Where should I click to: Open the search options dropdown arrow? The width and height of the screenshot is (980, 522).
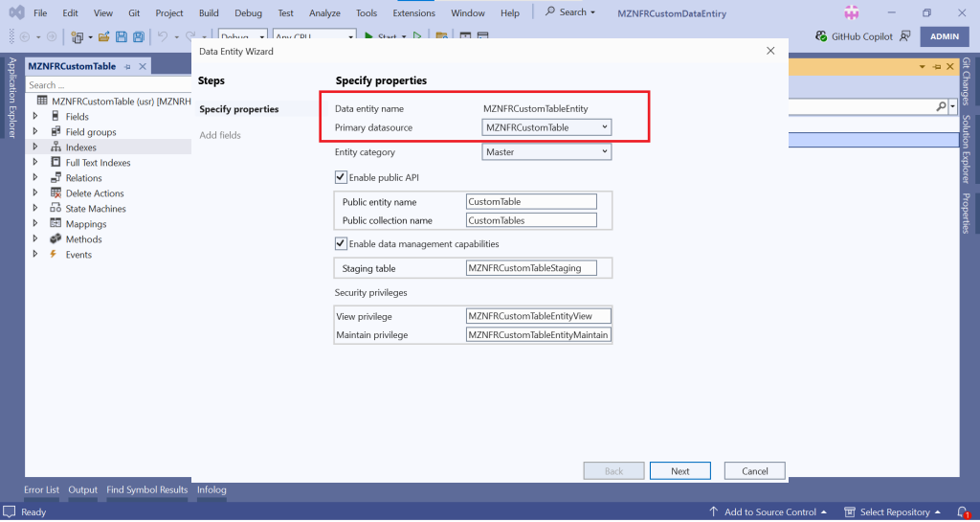(953, 107)
